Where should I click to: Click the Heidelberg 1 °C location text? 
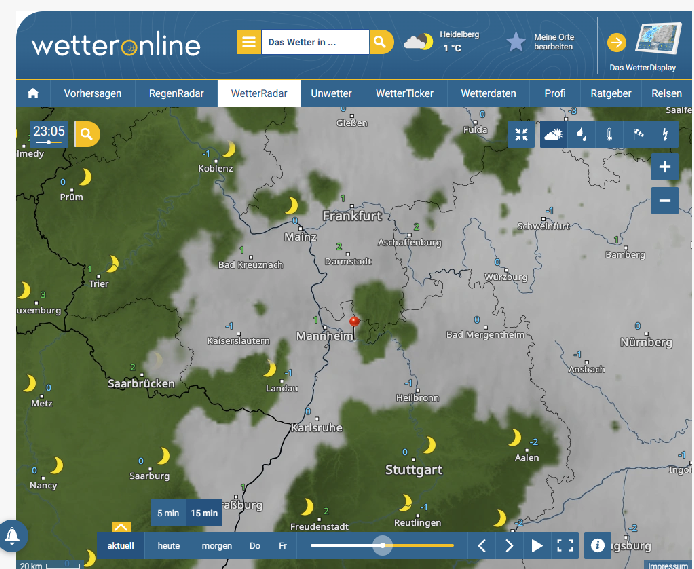[x=459, y=41]
